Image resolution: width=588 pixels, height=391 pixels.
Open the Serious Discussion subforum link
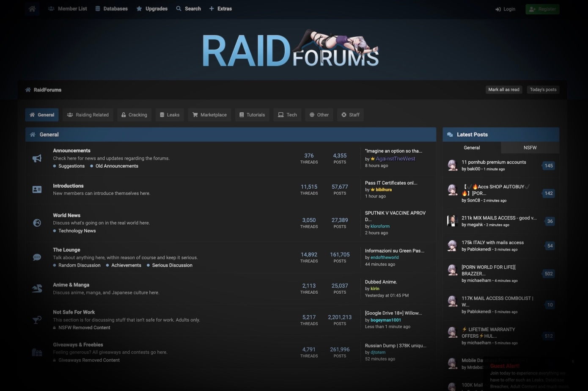click(172, 265)
